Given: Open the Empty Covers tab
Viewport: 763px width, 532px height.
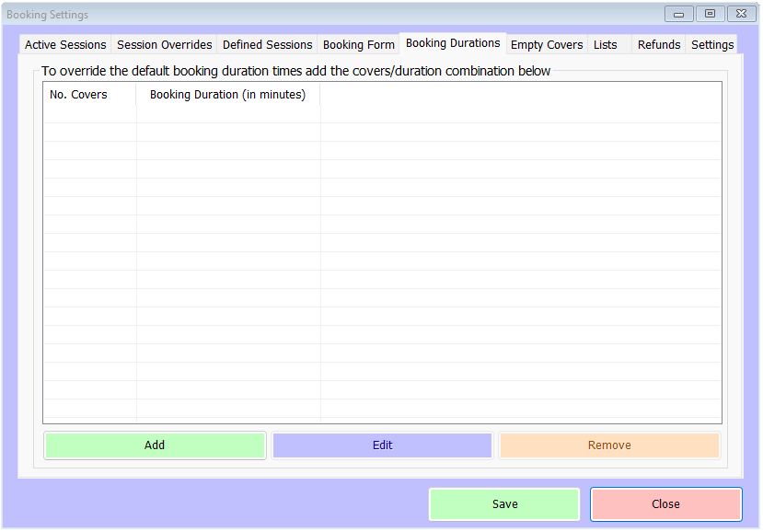Looking at the screenshot, I should tap(547, 44).
